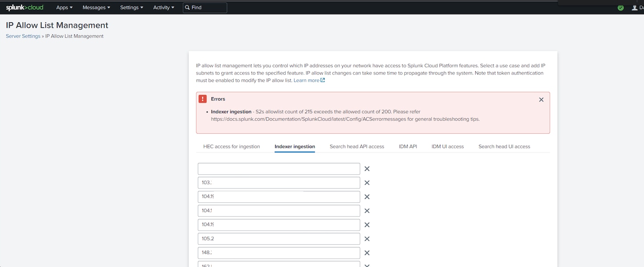Edit the subnet field starting with 105.2
Image resolution: width=644 pixels, height=267 pixels.
279,238
